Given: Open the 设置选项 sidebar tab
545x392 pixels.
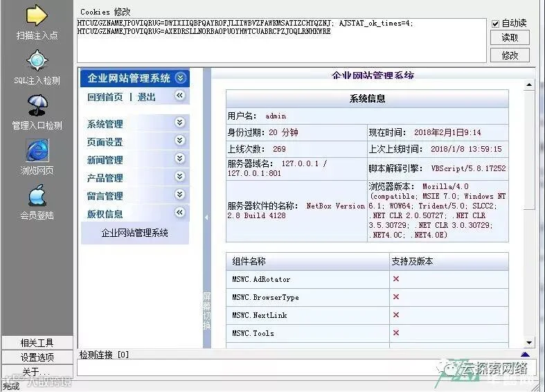Looking at the screenshot, I should tap(37, 357).
